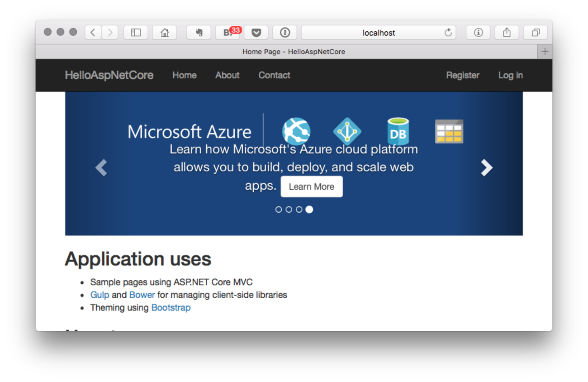The width and height of the screenshot is (588, 382).
Task: Click the Safari back arrow button
Action: point(93,33)
